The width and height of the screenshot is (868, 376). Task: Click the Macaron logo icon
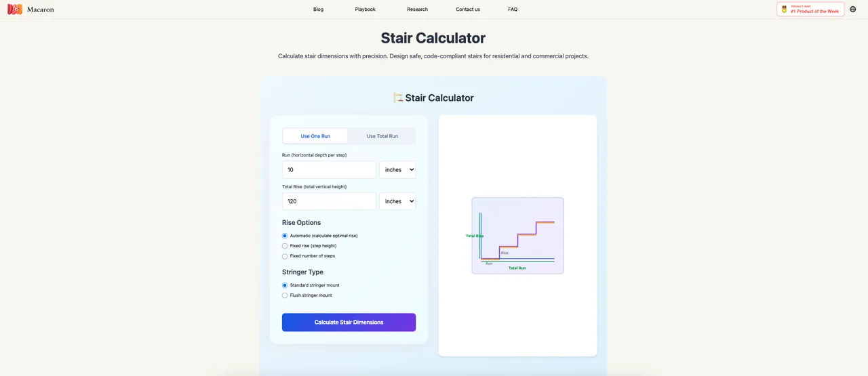tap(15, 9)
